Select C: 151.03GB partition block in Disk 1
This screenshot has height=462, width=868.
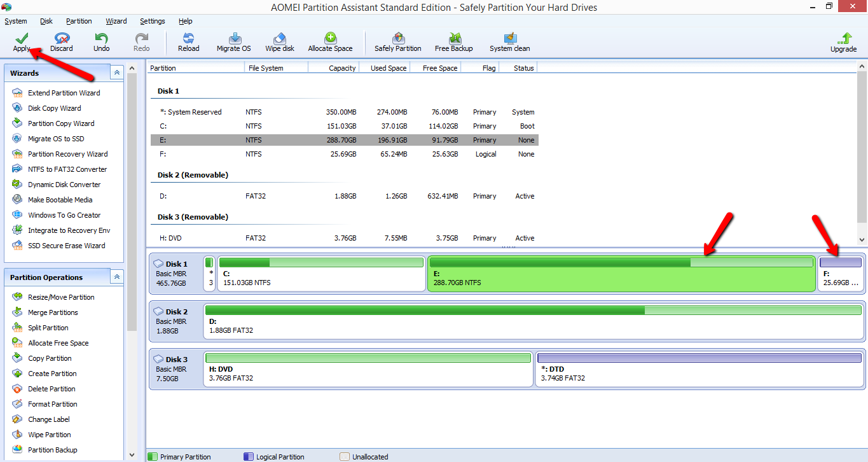pos(321,273)
